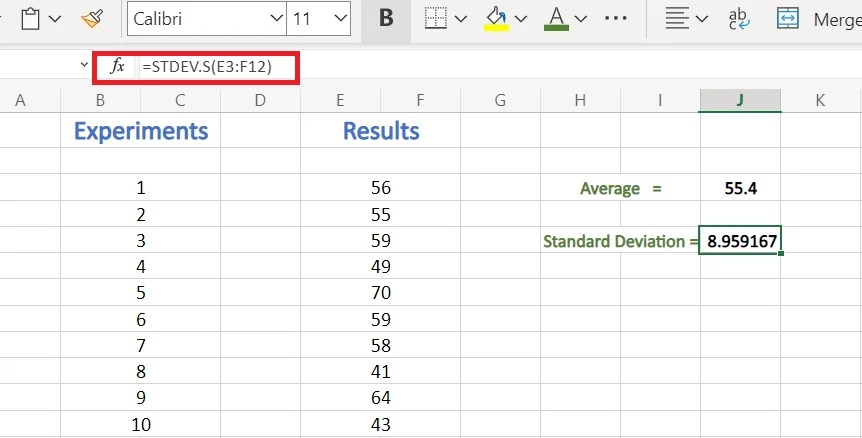The image size is (862, 438).
Task: Select column B header
Action: click(x=100, y=100)
